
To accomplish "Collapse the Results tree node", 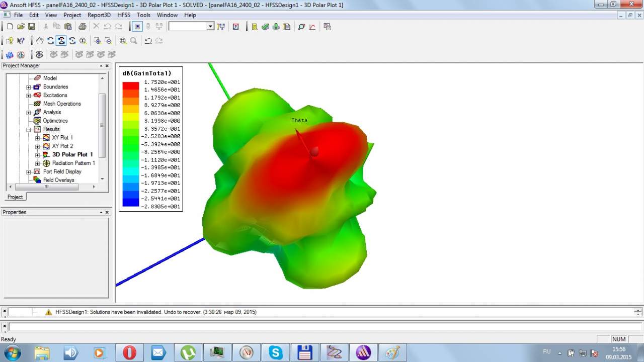I will [x=29, y=129].
